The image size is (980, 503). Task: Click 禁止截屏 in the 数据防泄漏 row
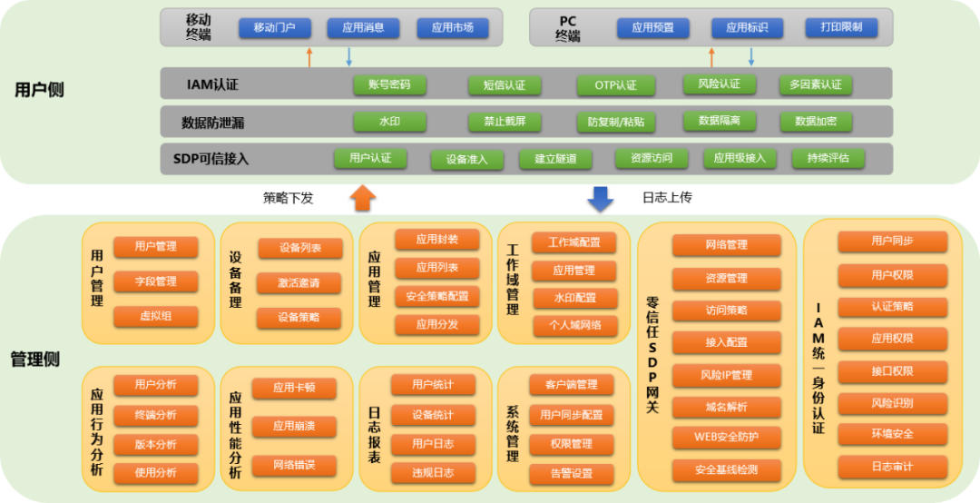tap(504, 122)
